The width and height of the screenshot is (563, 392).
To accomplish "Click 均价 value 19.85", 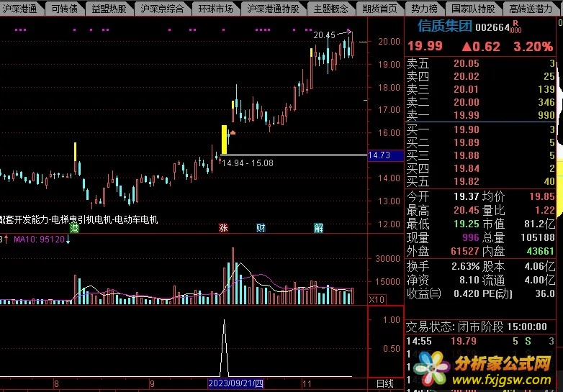I will tap(542, 196).
